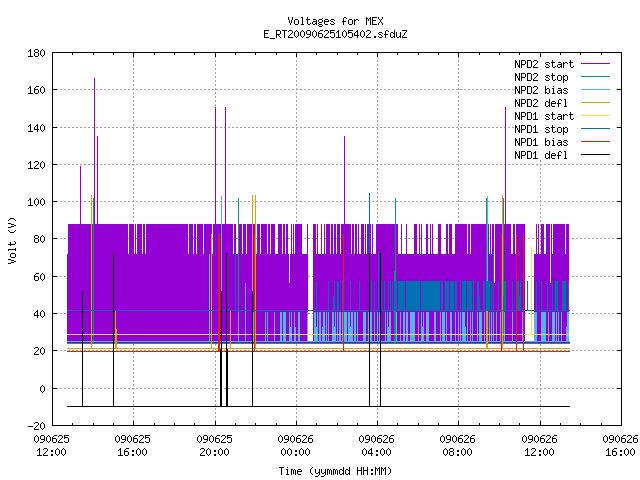Select the NPD1 stop legend entry
640x480 pixels.
[x=541, y=129]
